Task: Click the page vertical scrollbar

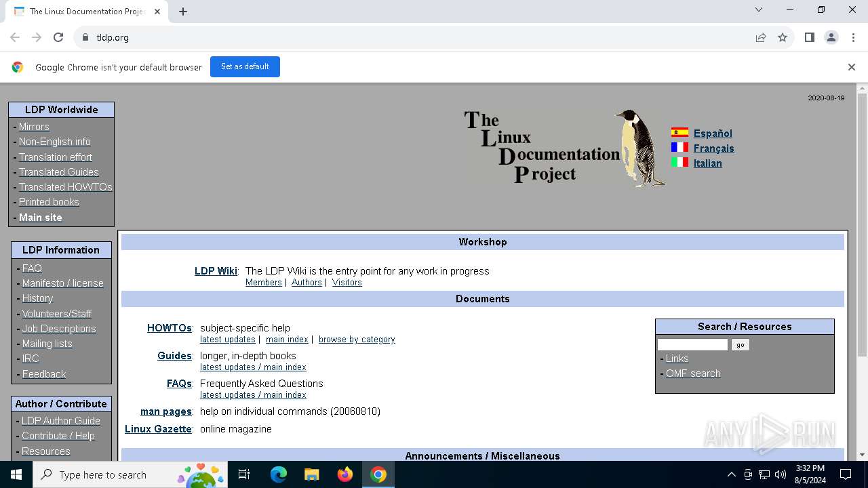Action: [x=862, y=224]
